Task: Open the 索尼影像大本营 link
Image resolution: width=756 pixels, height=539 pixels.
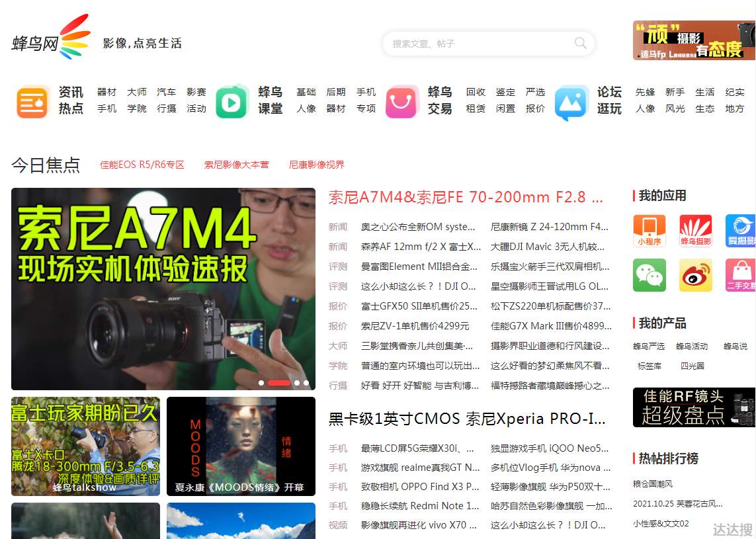Action: click(237, 165)
